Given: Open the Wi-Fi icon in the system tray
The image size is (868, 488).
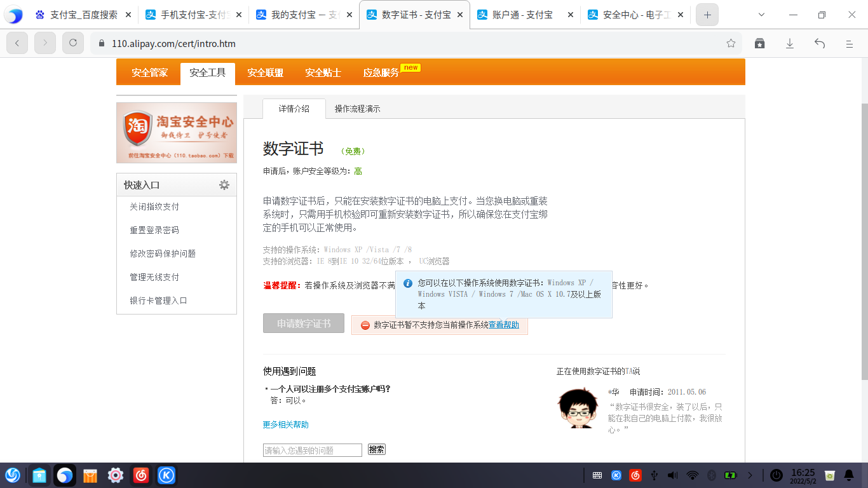Looking at the screenshot, I should 693,475.
